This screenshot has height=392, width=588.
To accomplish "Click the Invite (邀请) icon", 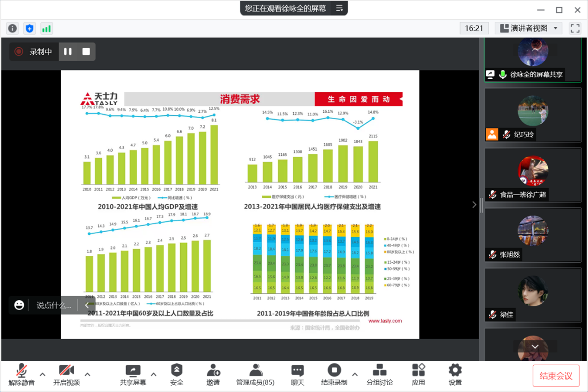I will click(213, 375).
